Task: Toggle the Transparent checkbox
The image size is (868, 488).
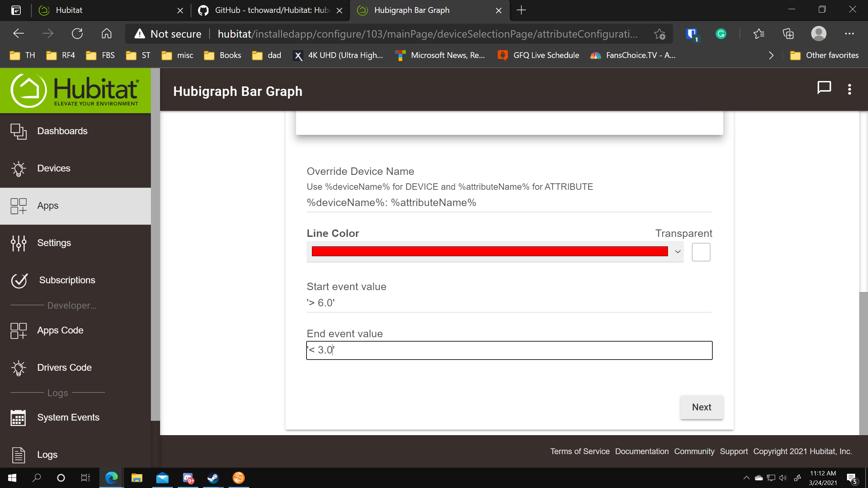Action: point(701,252)
